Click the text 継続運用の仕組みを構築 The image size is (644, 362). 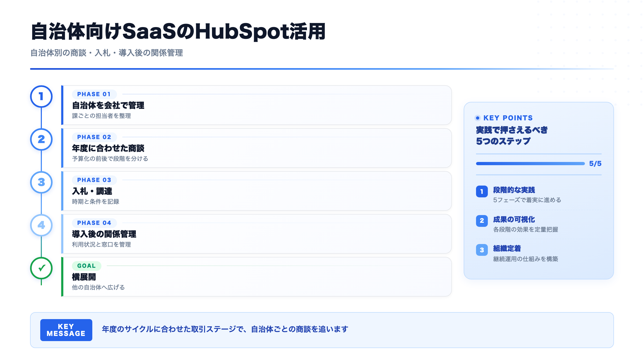point(526,259)
